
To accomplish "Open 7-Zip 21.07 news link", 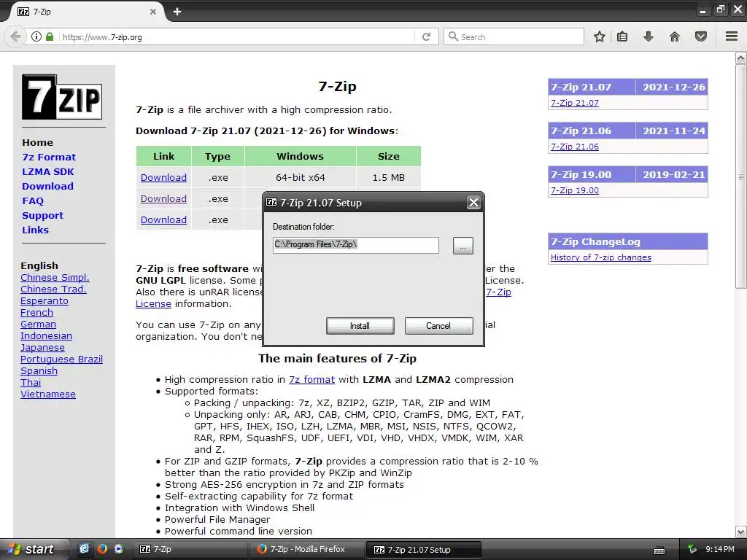I will (575, 103).
